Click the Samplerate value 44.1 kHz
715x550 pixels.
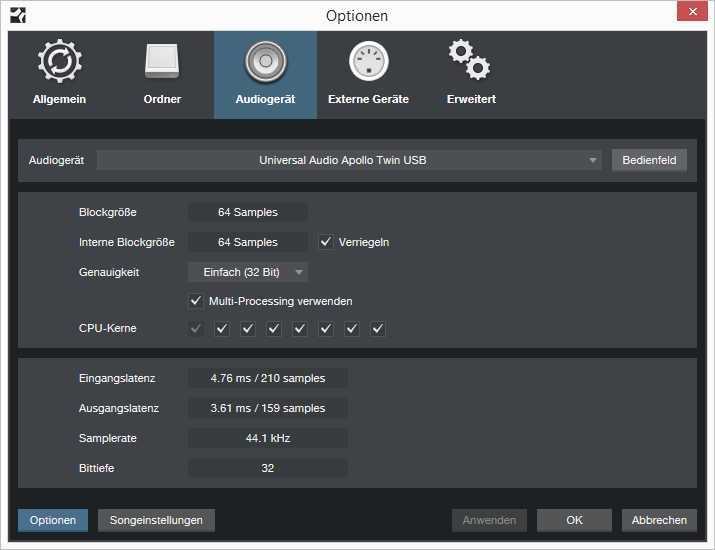pos(268,438)
